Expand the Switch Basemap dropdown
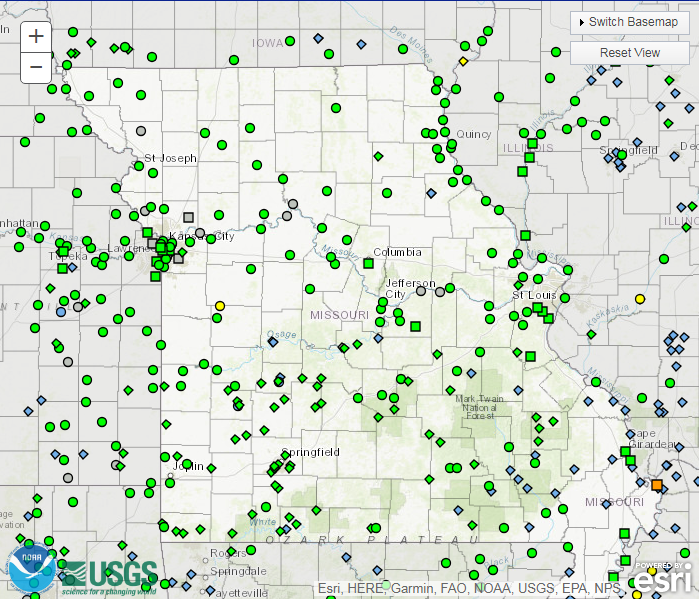 628,22
